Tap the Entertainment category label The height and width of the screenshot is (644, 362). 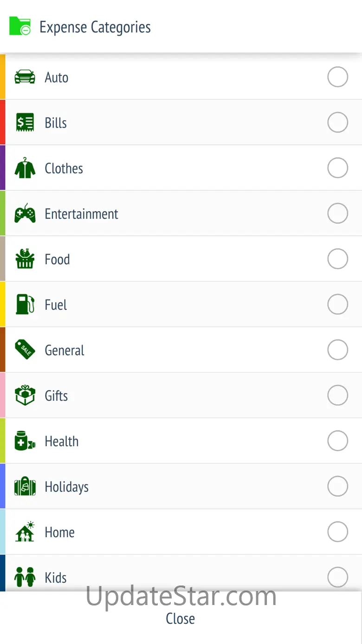81,214
